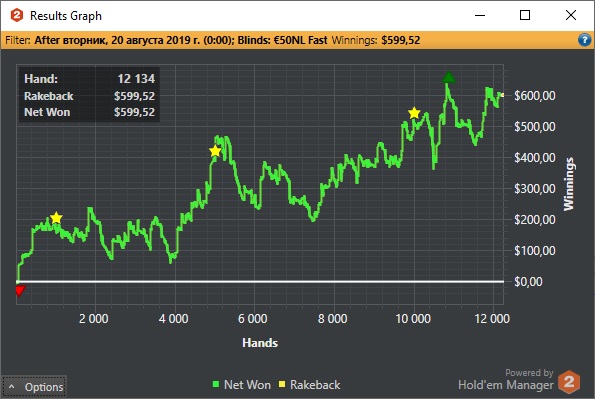The width and height of the screenshot is (595, 399).
Task: Click the Net Won value $599,52 in info box
Action: click(x=134, y=112)
